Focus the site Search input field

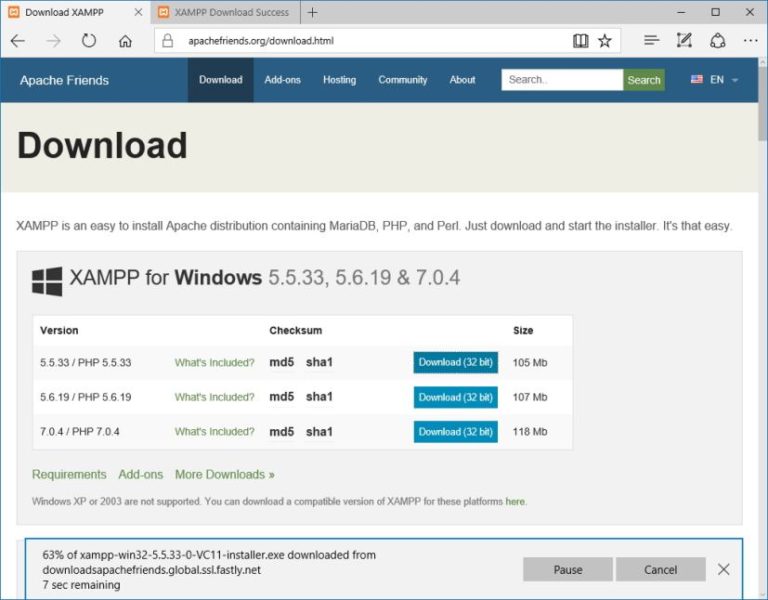click(x=562, y=80)
